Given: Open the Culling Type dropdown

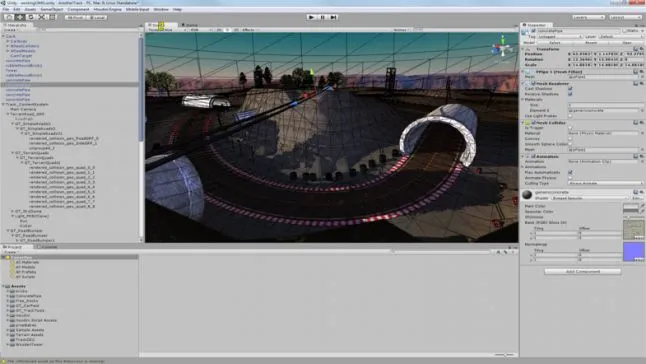Looking at the screenshot, I should point(605,183).
